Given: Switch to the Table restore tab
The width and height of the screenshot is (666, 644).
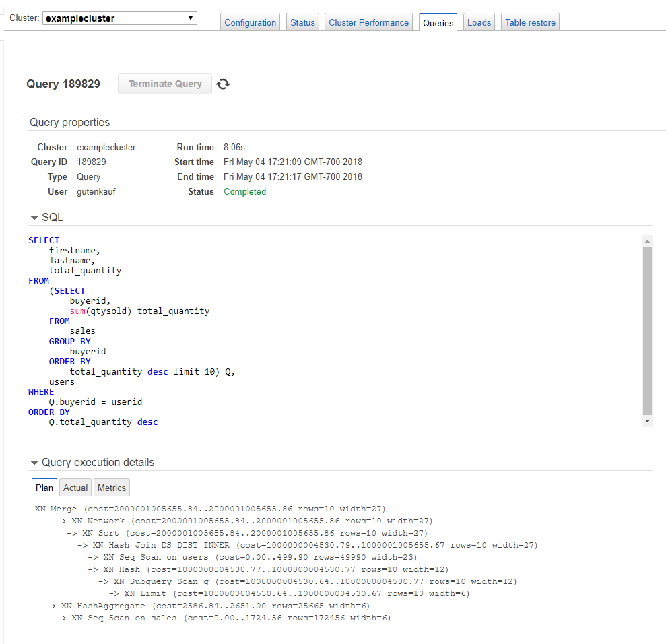Looking at the screenshot, I should tap(530, 22).
